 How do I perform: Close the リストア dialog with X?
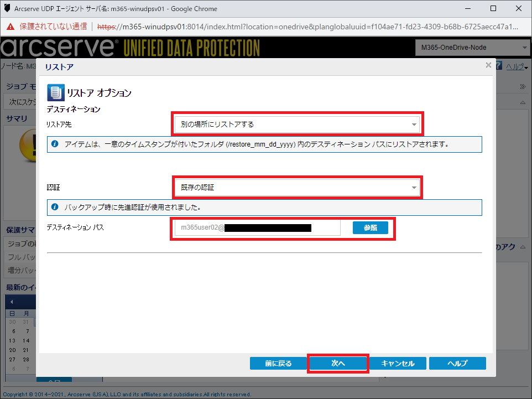coord(488,65)
